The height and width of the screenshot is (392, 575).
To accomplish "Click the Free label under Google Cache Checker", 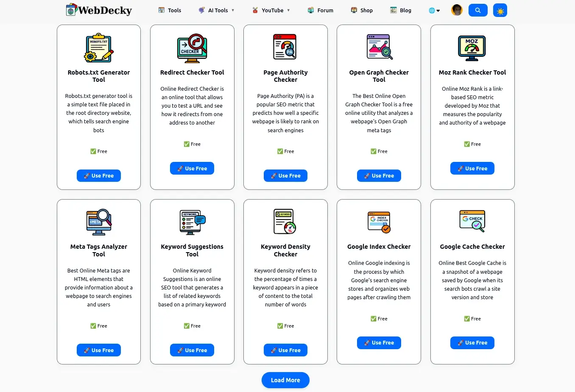I will (472, 318).
